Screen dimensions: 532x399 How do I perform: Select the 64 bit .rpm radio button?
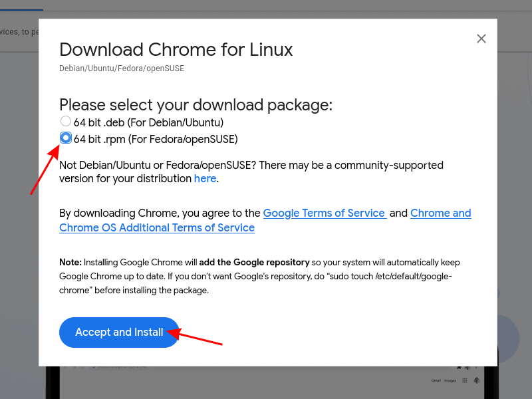[x=65, y=138]
